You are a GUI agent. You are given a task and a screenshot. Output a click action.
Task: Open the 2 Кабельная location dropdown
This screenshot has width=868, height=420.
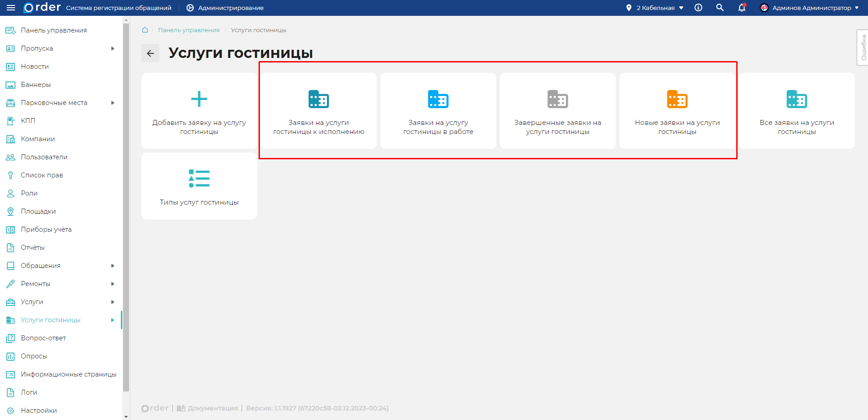(x=655, y=8)
